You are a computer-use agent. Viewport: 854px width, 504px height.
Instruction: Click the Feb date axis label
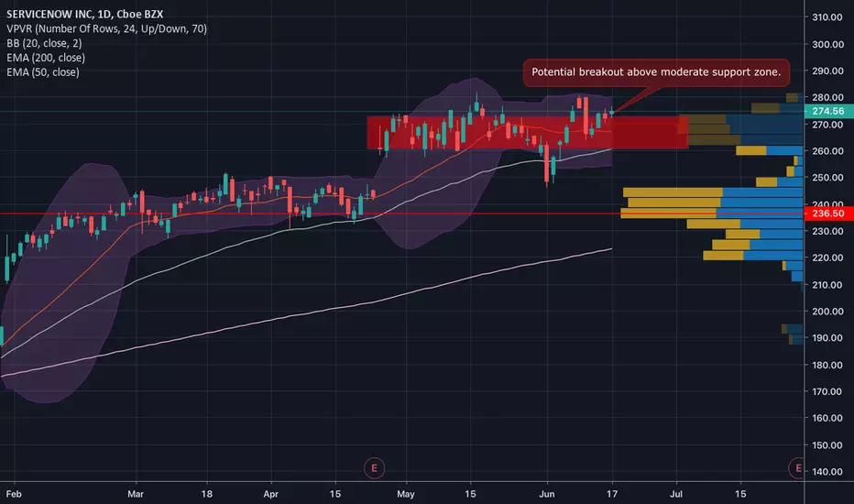[x=14, y=494]
